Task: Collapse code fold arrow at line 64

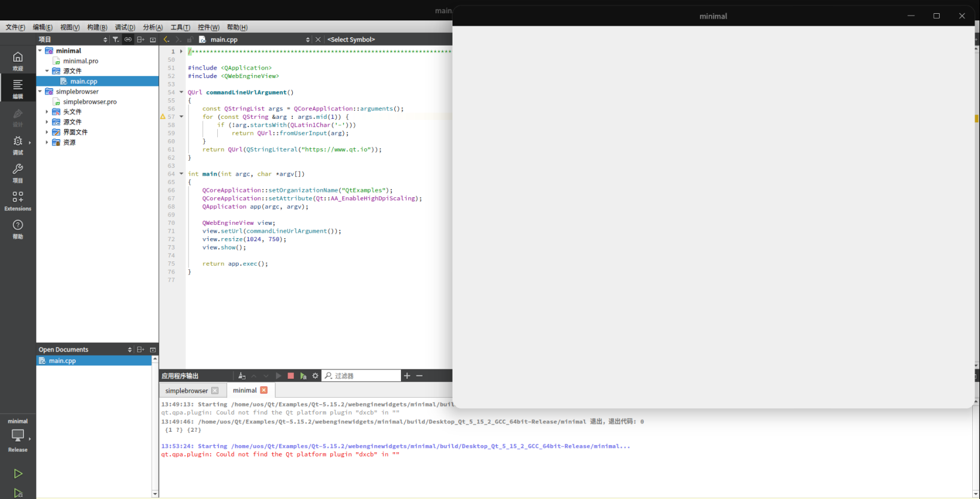Action: pyautogui.click(x=181, y=174)
